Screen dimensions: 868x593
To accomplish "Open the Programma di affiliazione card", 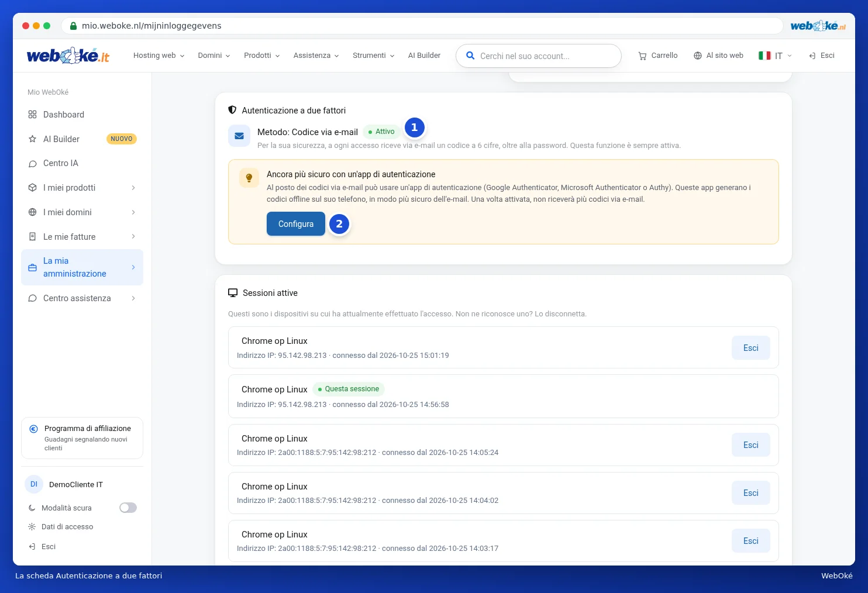I will click(82, 438).
